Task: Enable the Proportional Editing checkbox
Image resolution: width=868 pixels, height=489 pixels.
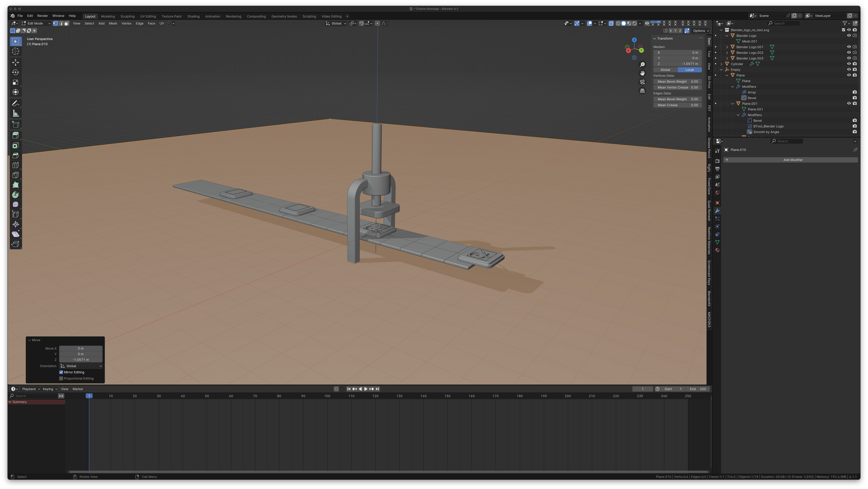Action: (x=61, y=379)
